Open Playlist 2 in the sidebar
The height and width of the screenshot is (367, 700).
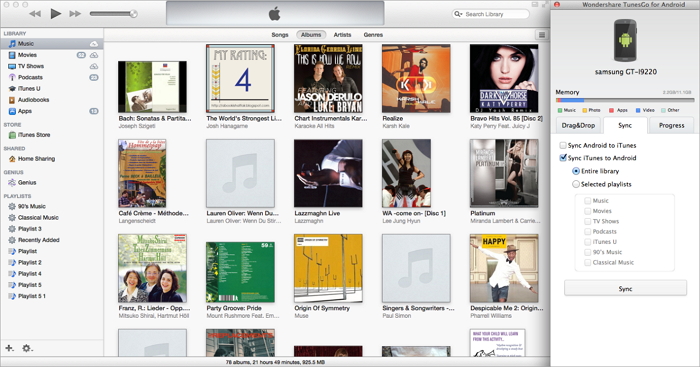51,263
